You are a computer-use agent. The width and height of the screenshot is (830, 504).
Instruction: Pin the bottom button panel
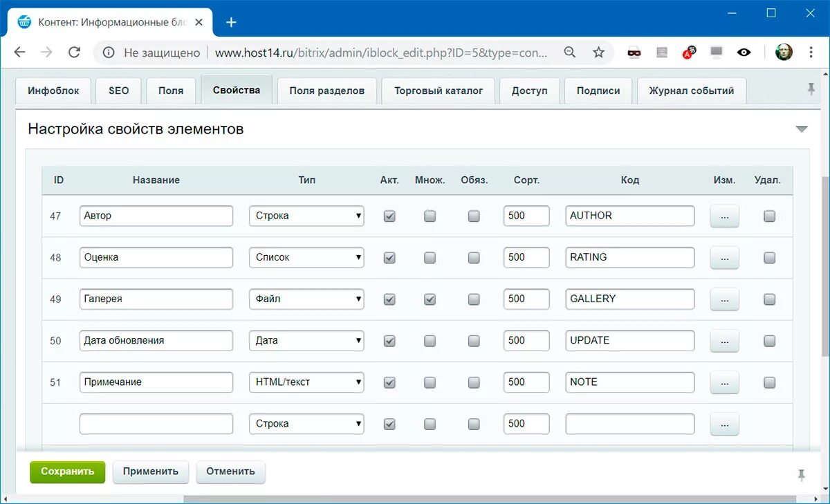click(x=802, y=475)
